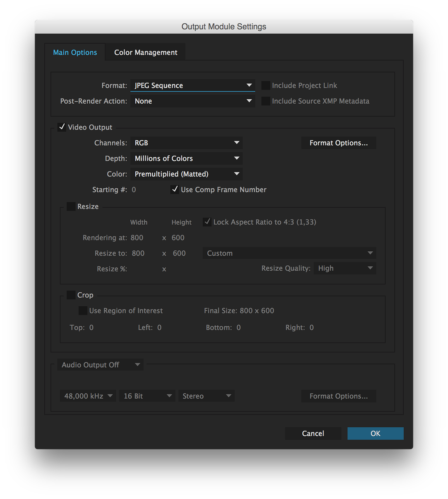Click the Final Size: 800 x 600 text
Viewport: 448px width, 499px height.
tap(239, 311)
